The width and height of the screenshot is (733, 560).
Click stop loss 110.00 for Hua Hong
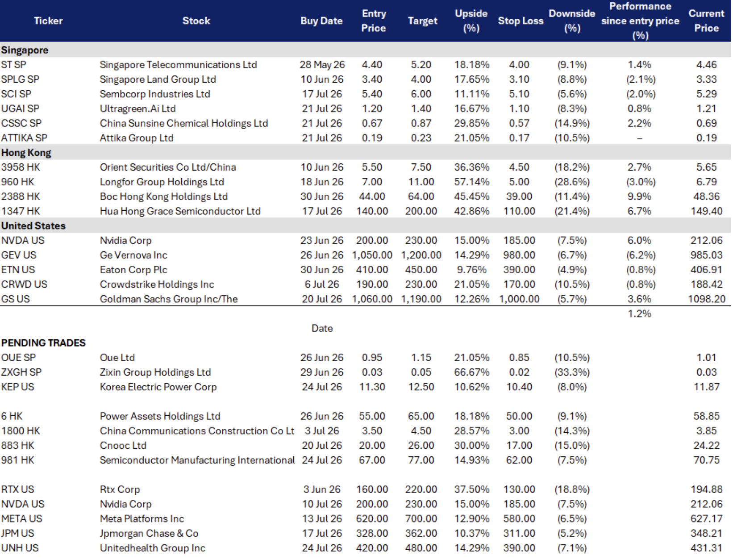point(519,211)
